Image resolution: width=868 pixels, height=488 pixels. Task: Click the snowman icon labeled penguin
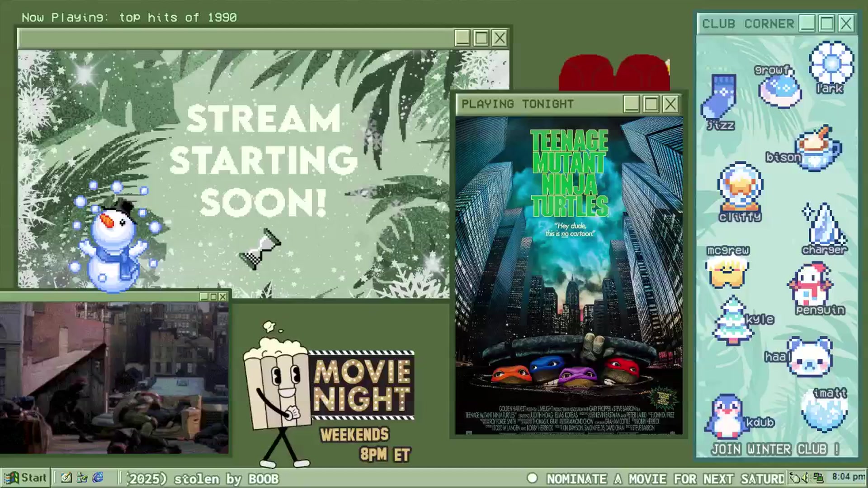pyautogui.click(x=810, y=285)
